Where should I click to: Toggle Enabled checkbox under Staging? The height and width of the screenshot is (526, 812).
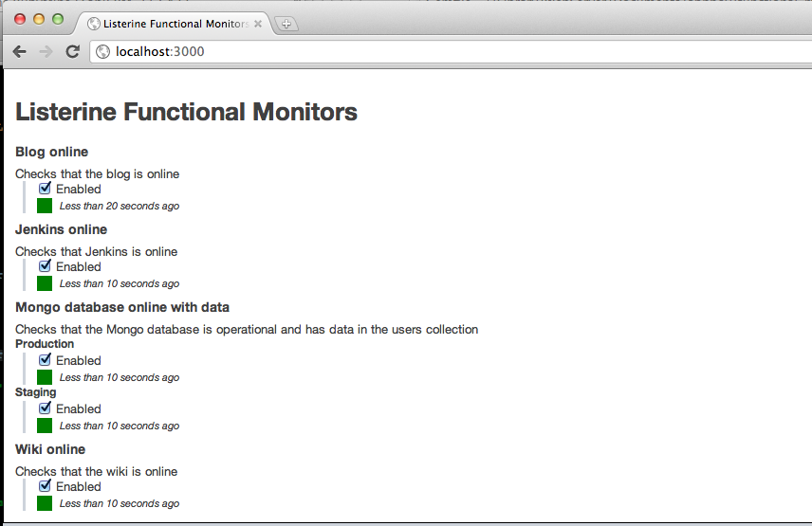pos(45,408)
